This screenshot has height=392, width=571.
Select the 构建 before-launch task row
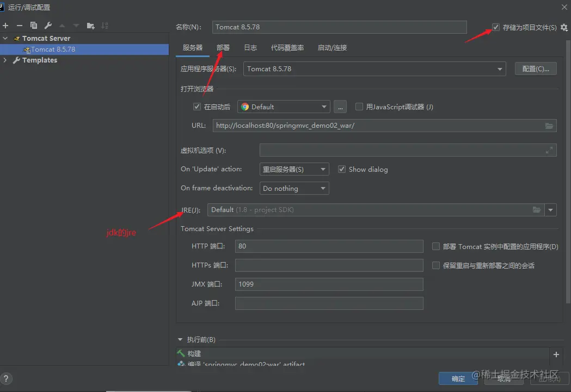(x=363, y=353)
